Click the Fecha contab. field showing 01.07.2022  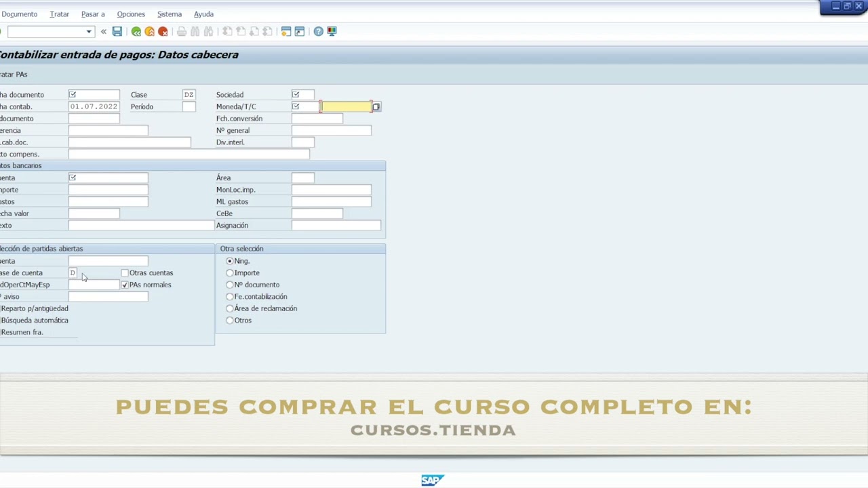[94, 107]
